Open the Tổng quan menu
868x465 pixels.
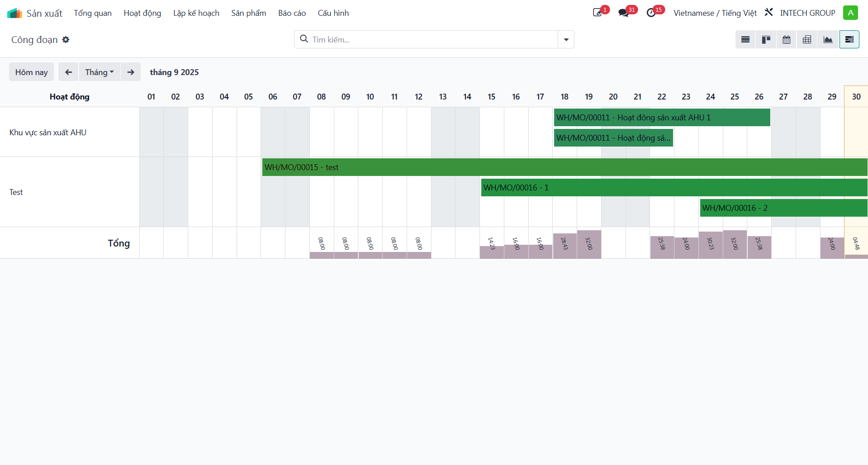coord(93,13)
